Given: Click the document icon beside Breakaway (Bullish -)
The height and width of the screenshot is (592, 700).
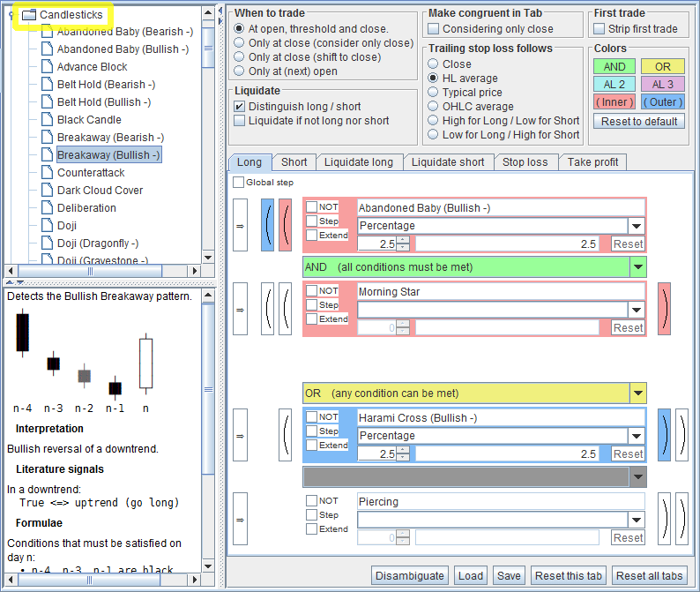Looking at the screenshot, I should (x=47, y=154).
